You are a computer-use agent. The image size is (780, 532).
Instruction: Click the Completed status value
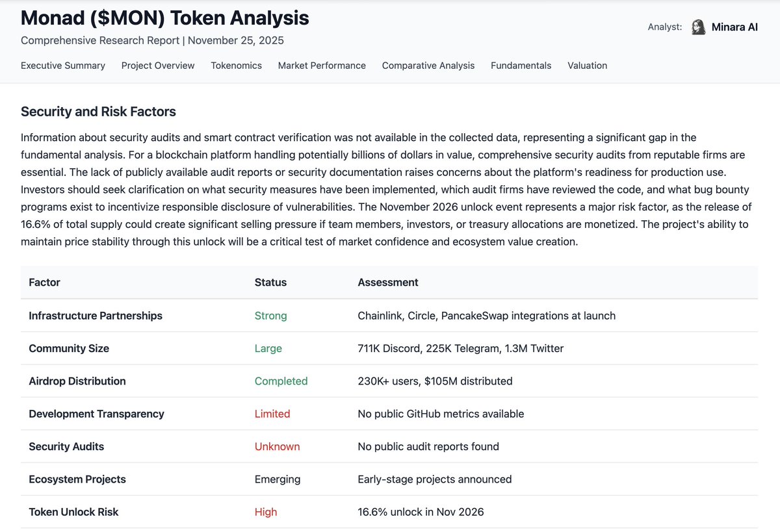coord(281,381)
